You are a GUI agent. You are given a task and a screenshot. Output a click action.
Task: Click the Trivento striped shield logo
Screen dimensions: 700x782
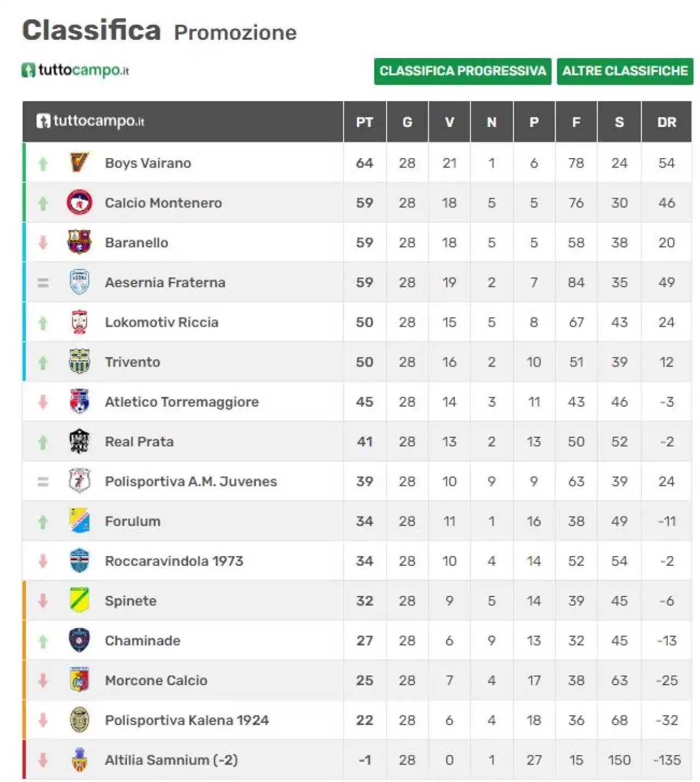(x=79, y=362)
